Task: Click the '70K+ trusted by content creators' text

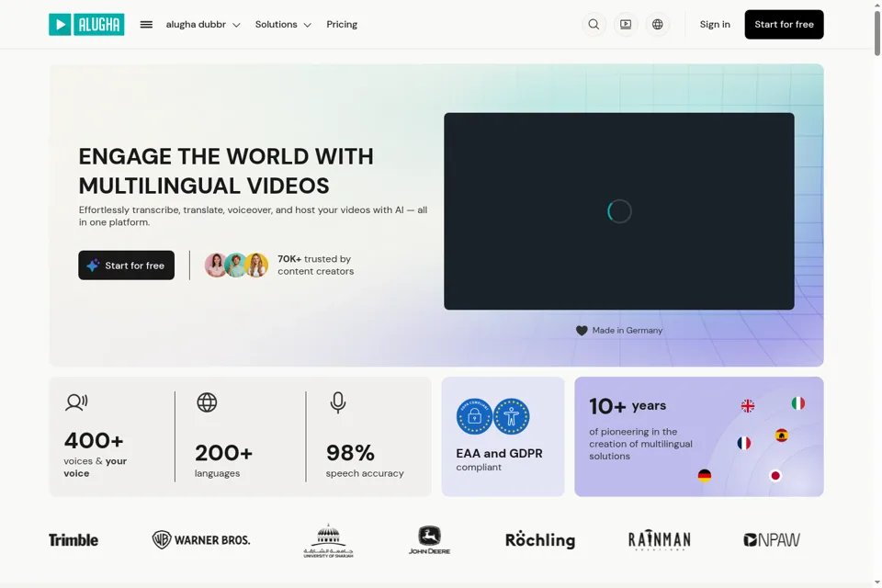Action: [x=315, y=265]
